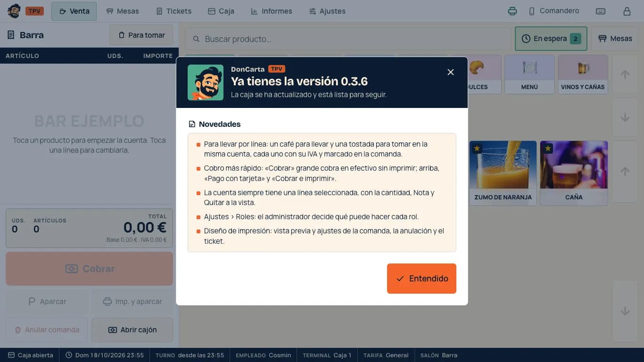Add CAÑA product to the bill

(x=574, y=173)
